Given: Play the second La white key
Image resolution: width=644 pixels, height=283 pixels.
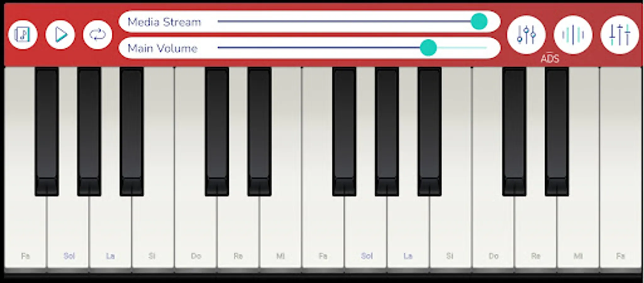Looking at the screenshot, I should click(408, 233).
